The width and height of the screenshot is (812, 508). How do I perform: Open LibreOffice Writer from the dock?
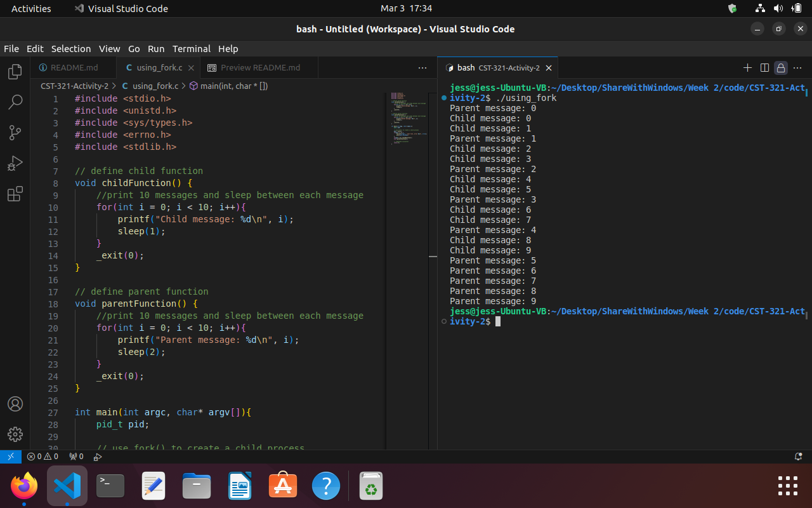(240, 486)
